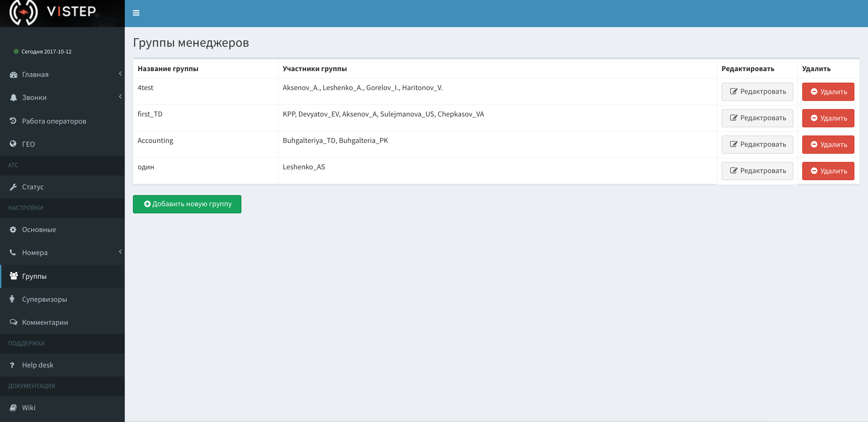The width and height of the screenshot is (868, 422).
Task: Expand the Звонки section chevron
Action: tap(120, 97)
